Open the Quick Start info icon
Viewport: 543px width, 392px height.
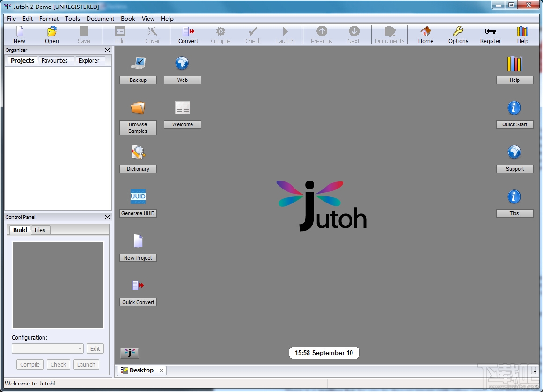pyautogui.click(x=514, y=108)
